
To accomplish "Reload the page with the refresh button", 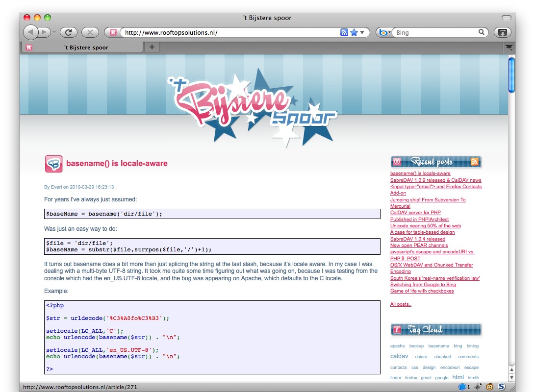I will (69, 32).
